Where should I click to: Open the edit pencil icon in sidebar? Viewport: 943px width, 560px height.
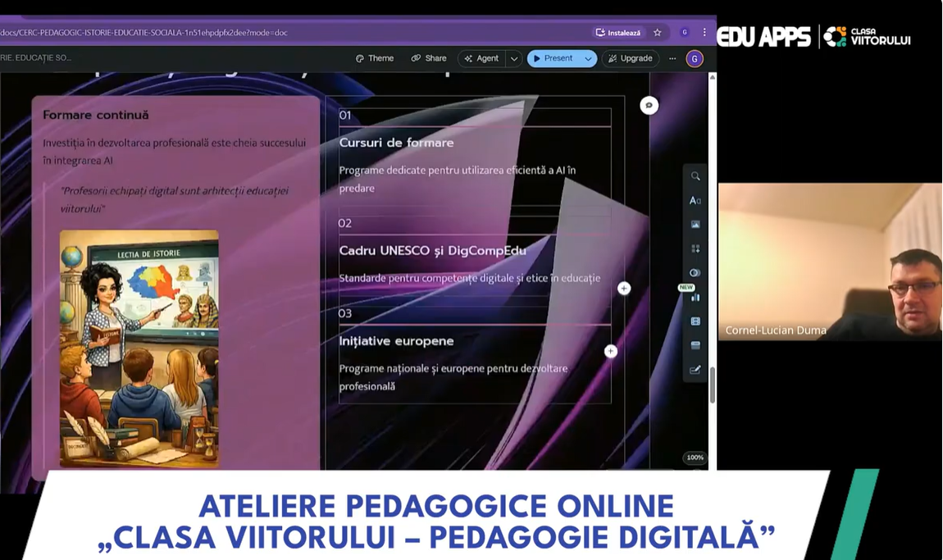695,370
